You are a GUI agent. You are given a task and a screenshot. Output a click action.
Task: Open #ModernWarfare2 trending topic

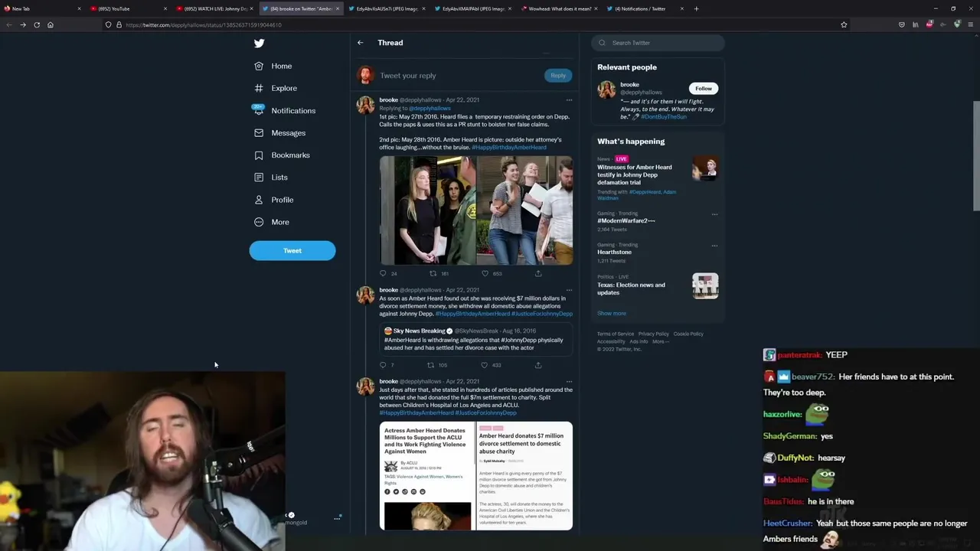tap(626, 220)
